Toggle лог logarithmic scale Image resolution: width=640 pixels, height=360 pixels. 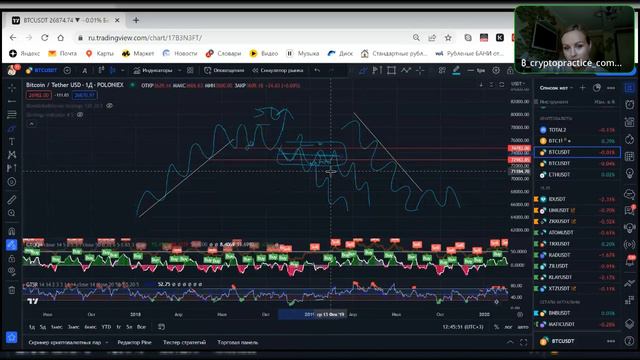tap(508, 327)
